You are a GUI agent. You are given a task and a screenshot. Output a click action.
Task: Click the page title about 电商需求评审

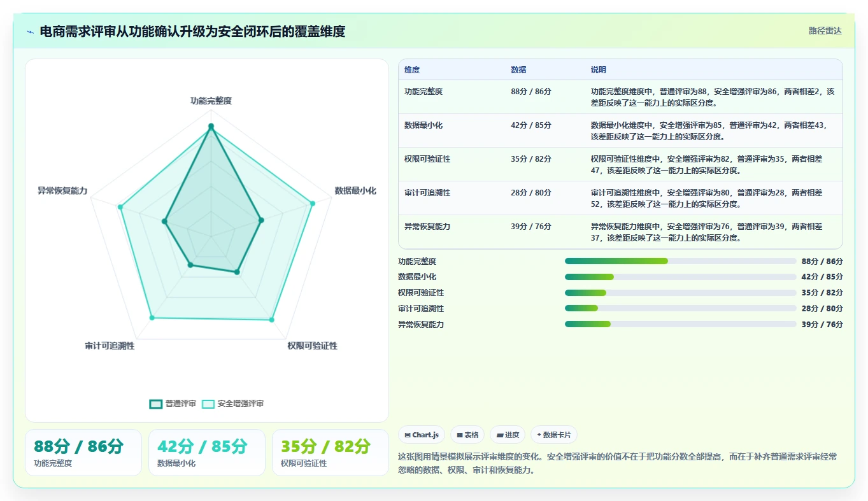point(192,31)
